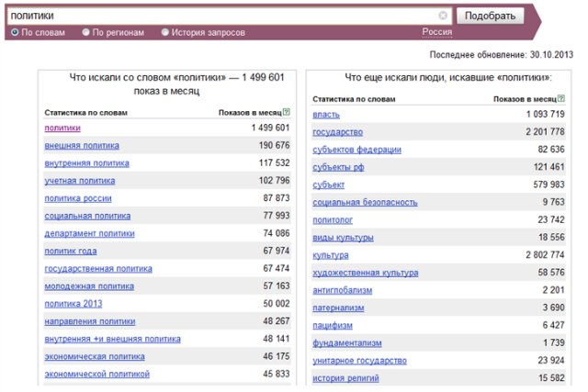Open 'государственная политика' link
The image size is (588, 392).
click(x=98, y=269)
